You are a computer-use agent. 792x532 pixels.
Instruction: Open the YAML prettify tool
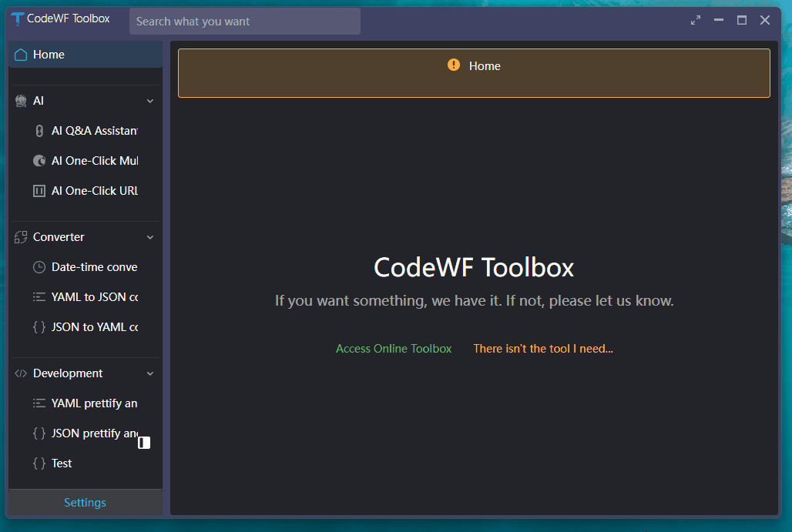coord(94,403)
